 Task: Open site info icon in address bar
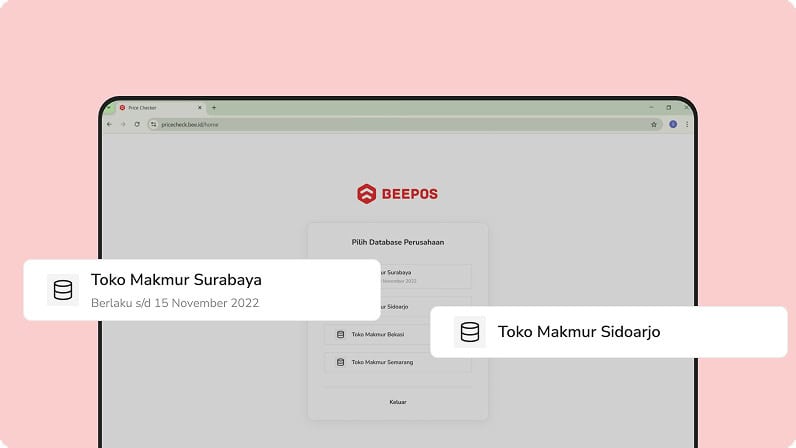tap(154, 124)
